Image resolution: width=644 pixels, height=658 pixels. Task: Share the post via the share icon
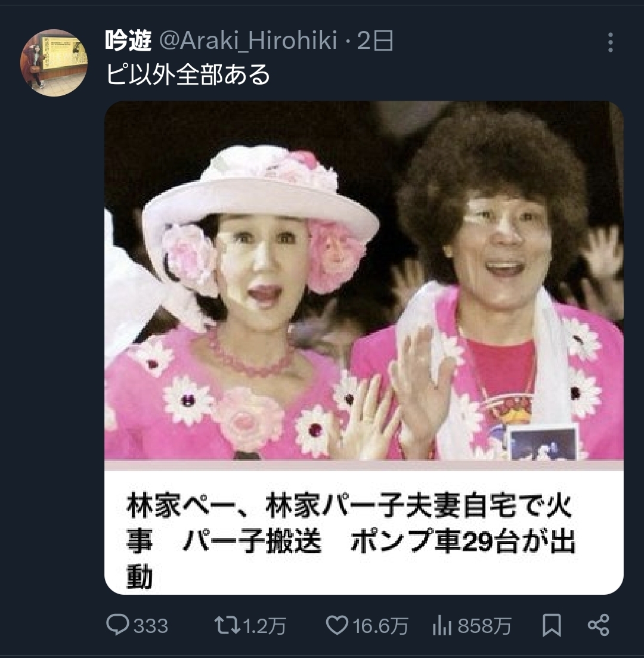pos(598,625)
